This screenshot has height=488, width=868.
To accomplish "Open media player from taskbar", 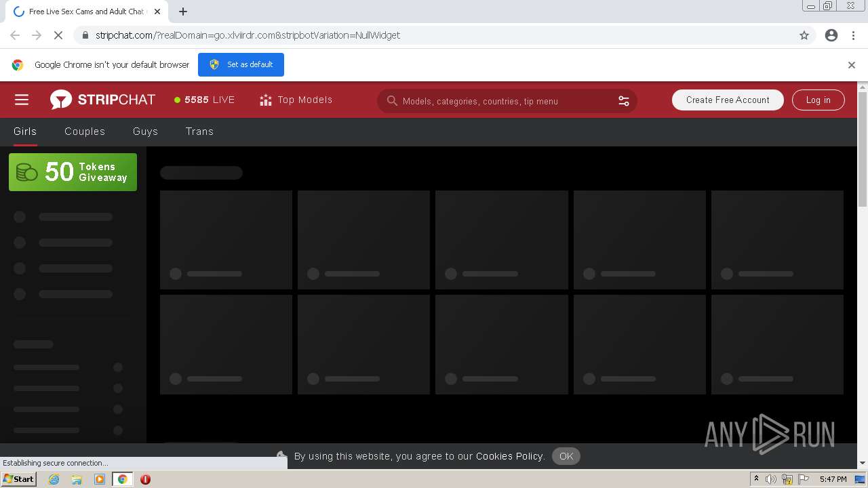I will [x=100, y=479].
